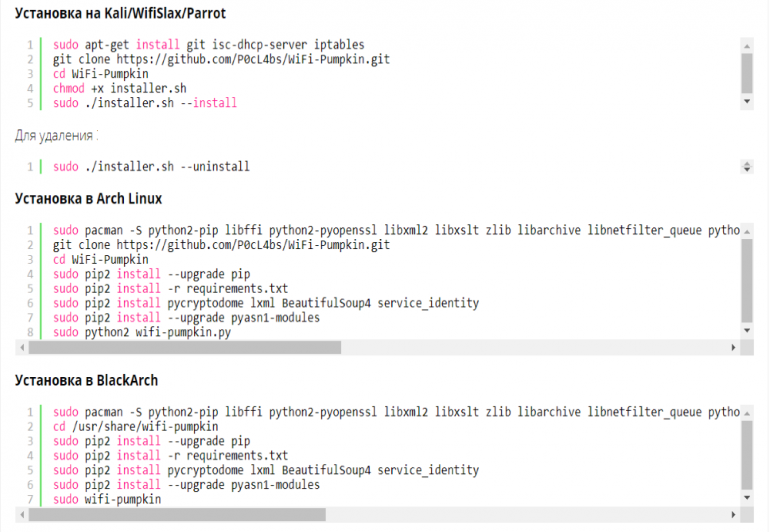
Task: Click the Arch Linux code block's down scroll arrow
Action: pos(746,331)
